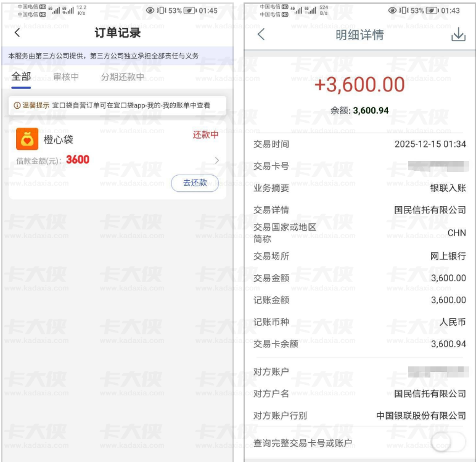Tap the 交易卡余额 value 3,600.94
Viewport: 476px width, 462px height.
[x=448, y=344]
